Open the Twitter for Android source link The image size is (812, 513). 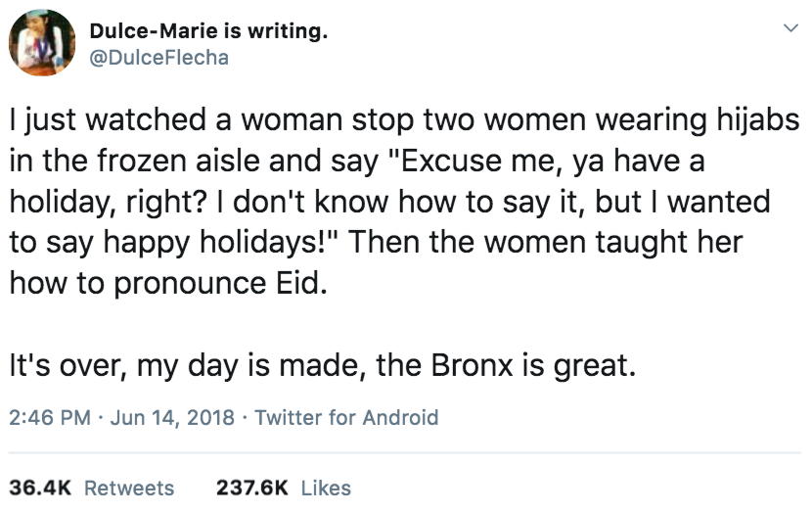click(x=346, y=418)
